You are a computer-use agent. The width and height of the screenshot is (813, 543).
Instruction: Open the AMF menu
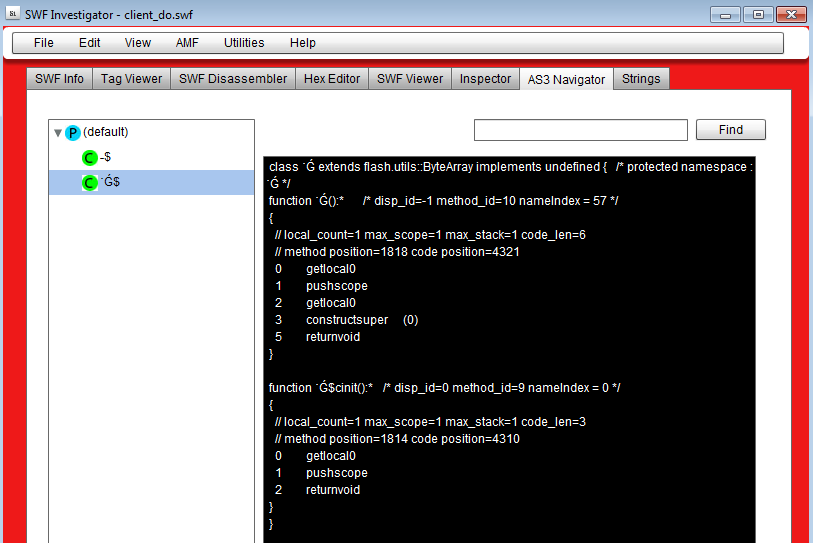[x=187, y=43]
